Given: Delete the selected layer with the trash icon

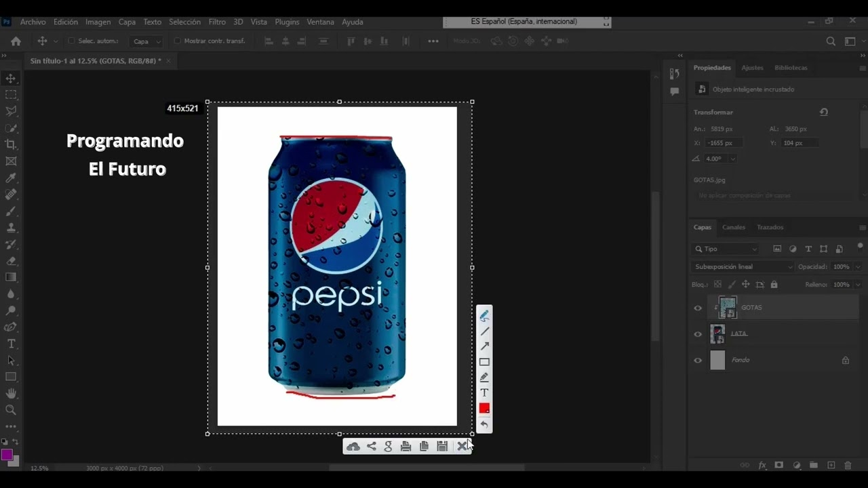Looking at the screenshot, I should click(848, 465).
